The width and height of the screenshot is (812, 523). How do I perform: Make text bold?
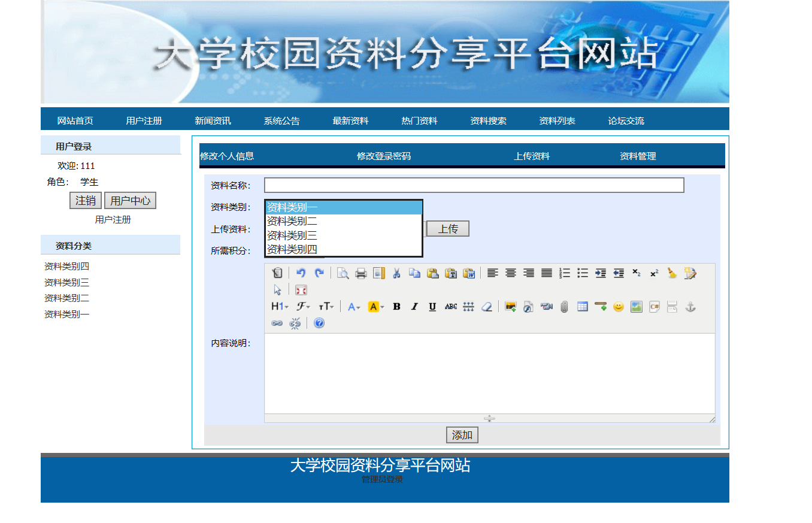[x=396, y=307]
